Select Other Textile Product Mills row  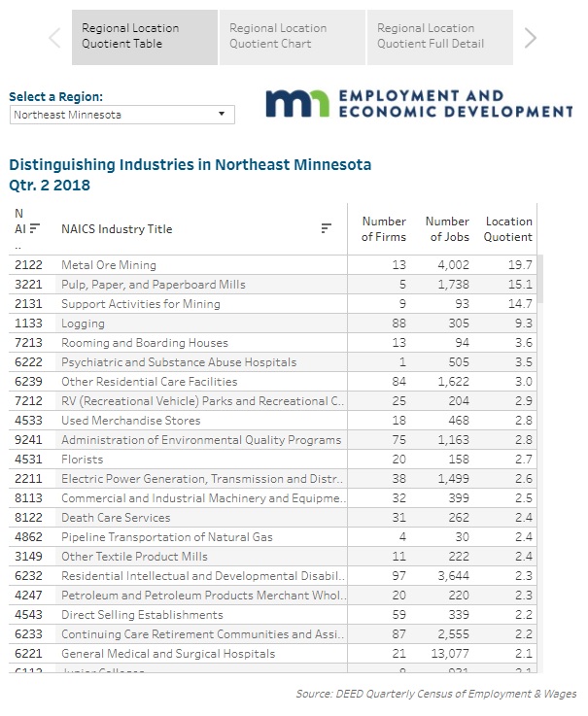pyautogui.click(x=273, y=556)
